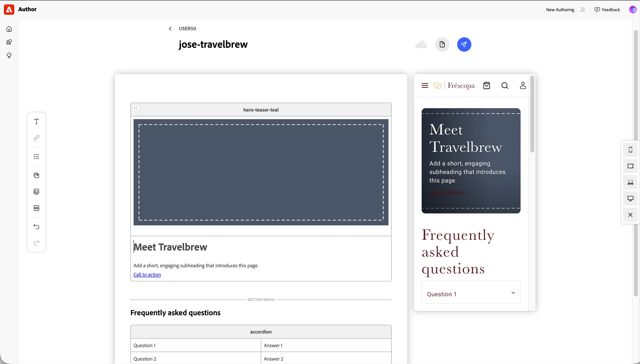Toggle the New Authoring switch
The height and width of the screenshot is (364, 640).
click(x=581, y=10)
